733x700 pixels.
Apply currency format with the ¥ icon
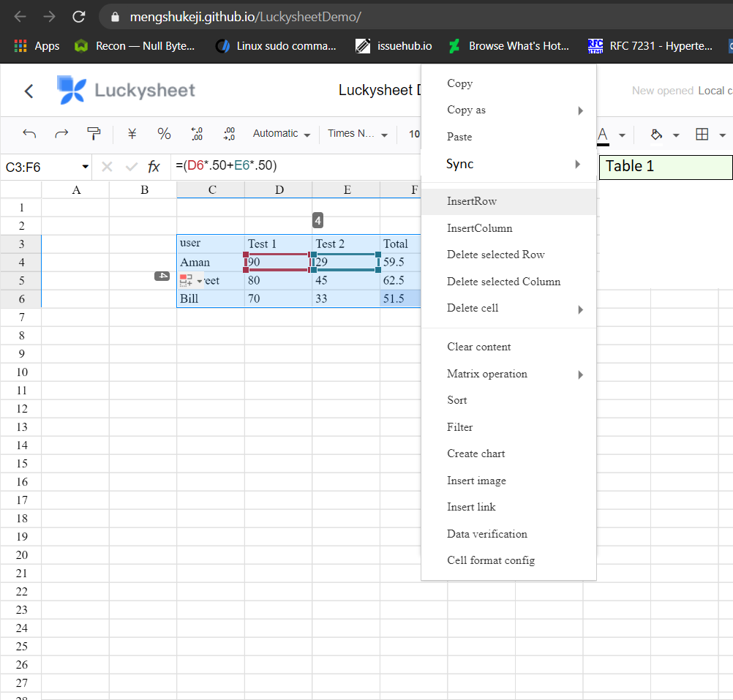click(132, 134)
